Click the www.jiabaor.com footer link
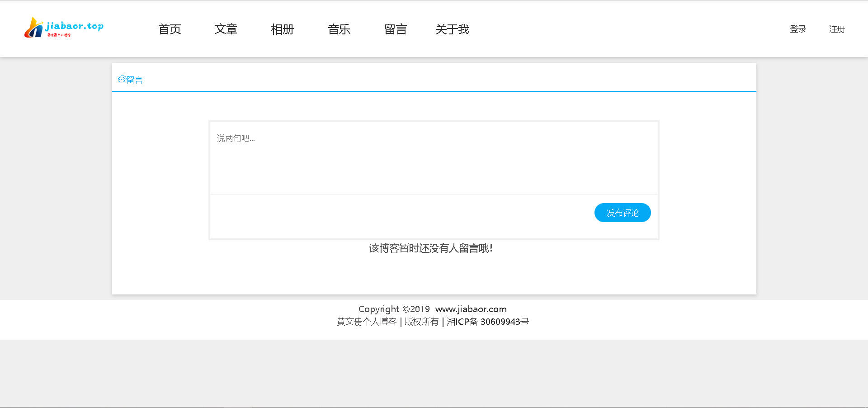Screen dimensions: 868x408 coord(471,309)
